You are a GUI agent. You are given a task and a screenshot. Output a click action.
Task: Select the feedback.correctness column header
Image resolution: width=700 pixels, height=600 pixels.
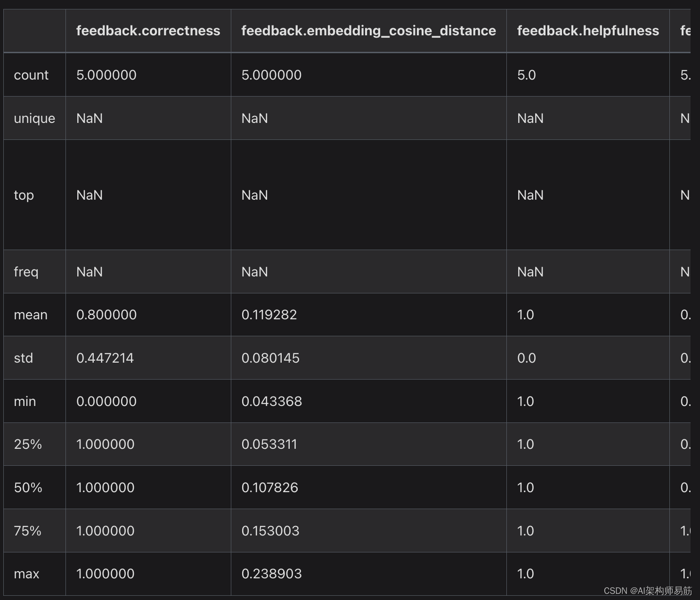(x=148, y=30)
